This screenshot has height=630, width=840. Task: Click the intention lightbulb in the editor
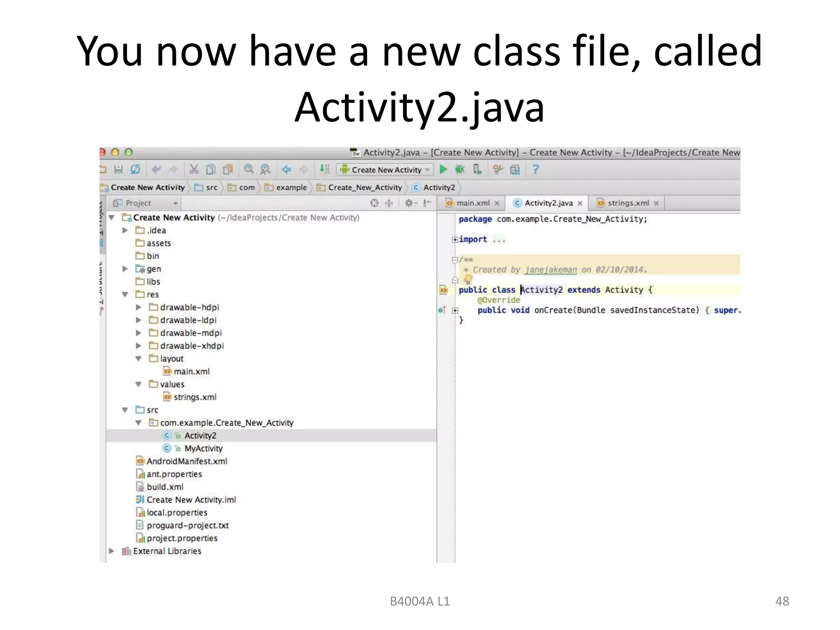(x=468, y=279)
